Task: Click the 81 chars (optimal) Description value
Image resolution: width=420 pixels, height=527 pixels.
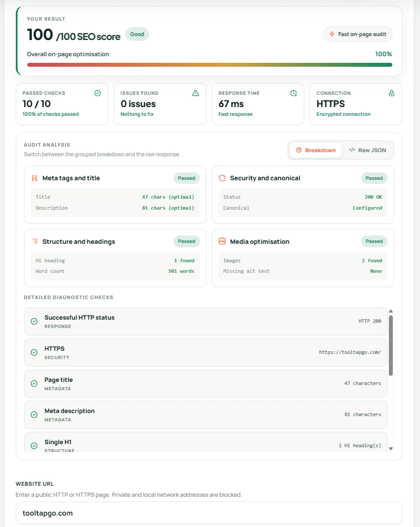Action: 168,208
